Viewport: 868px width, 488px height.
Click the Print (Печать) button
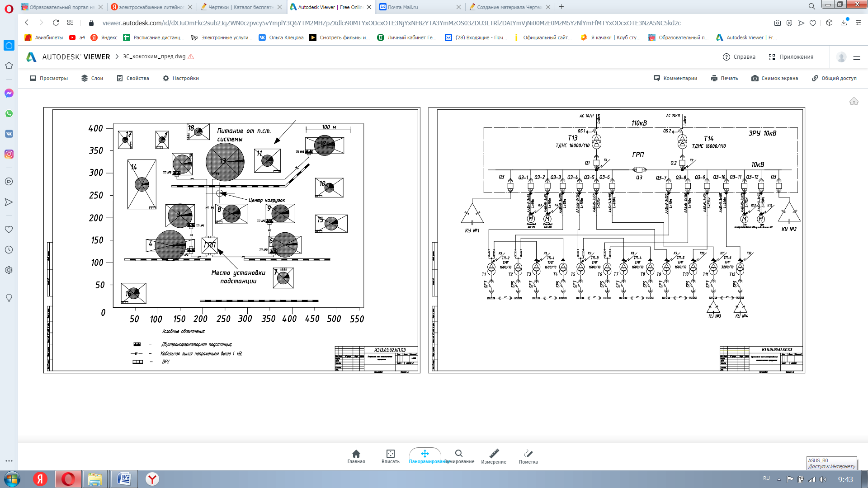click(x=724, y=78)
